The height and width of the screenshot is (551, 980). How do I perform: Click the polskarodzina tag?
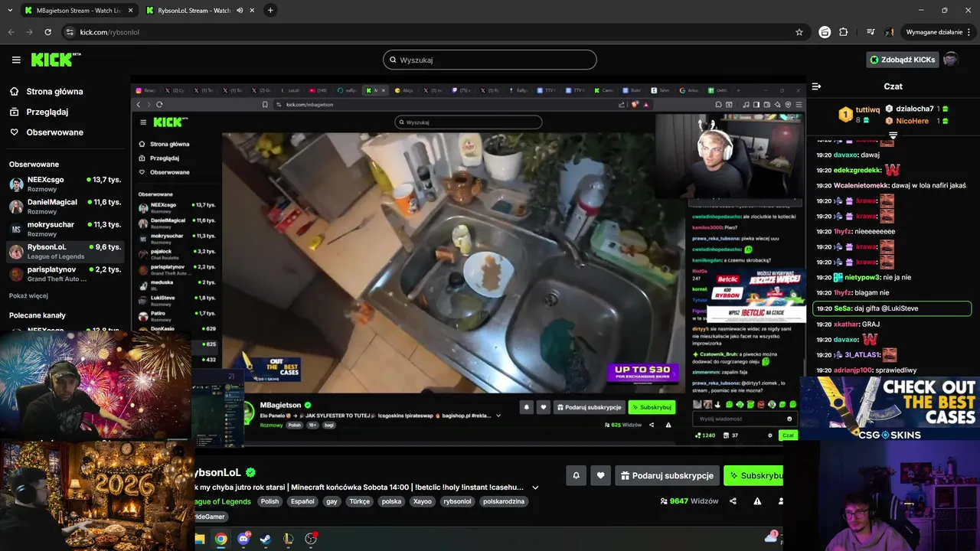click(504, 501)
